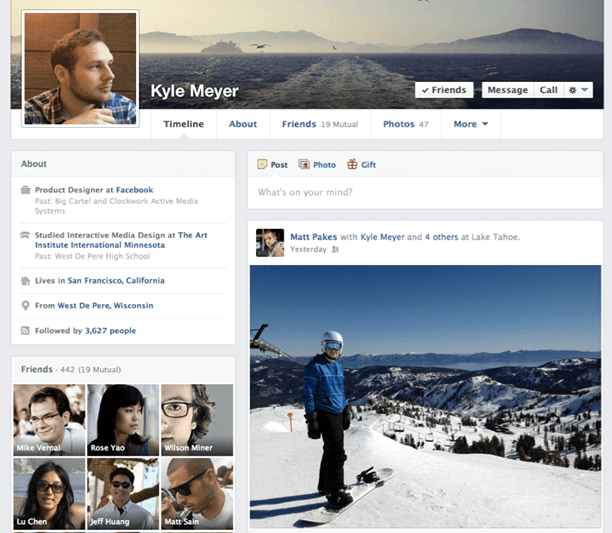Click 'Past: Big Cartel and Clockwork' text

[116, 206]
